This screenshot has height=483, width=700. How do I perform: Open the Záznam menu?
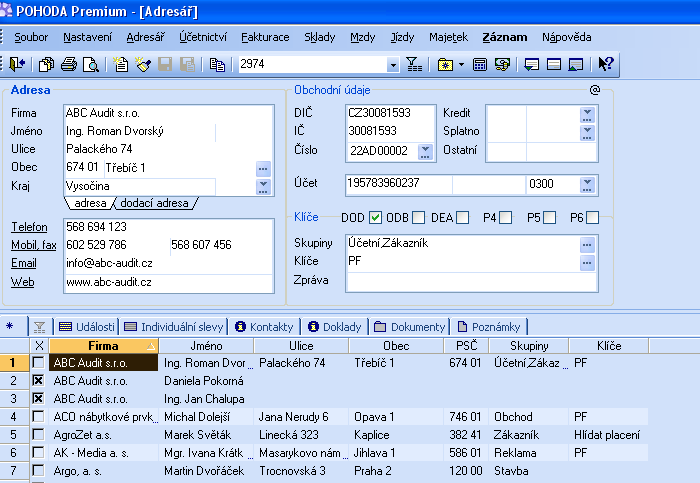[504, 37]
